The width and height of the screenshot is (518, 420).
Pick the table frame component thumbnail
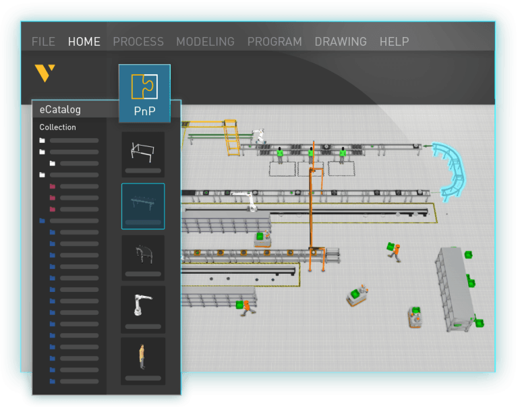143,151
